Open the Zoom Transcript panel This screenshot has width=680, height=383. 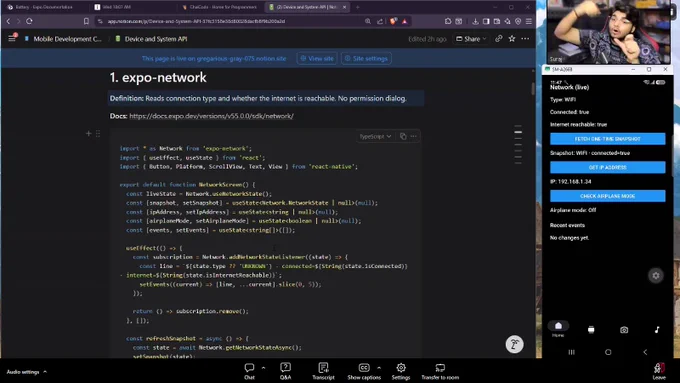(x=324, y=371)
